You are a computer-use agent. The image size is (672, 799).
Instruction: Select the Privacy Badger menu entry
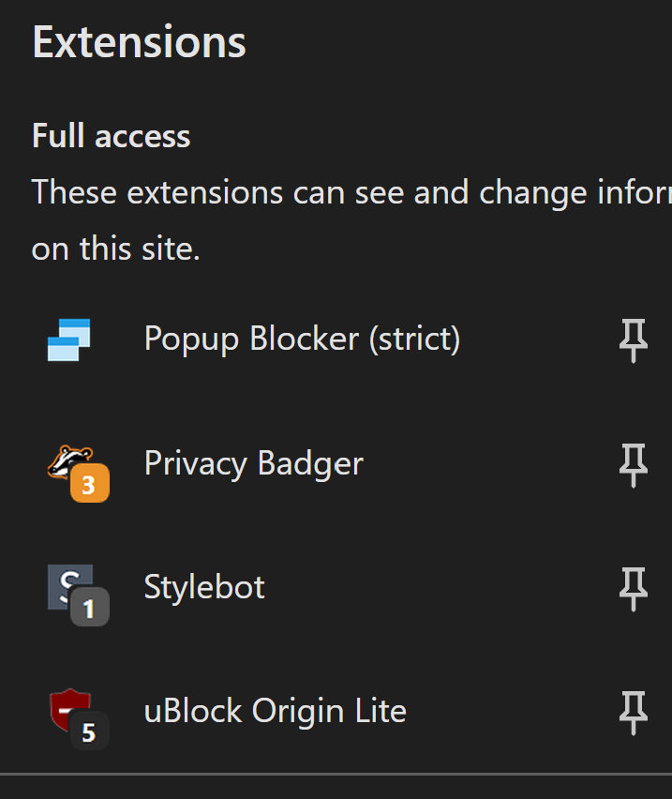(x=253, y=463)
